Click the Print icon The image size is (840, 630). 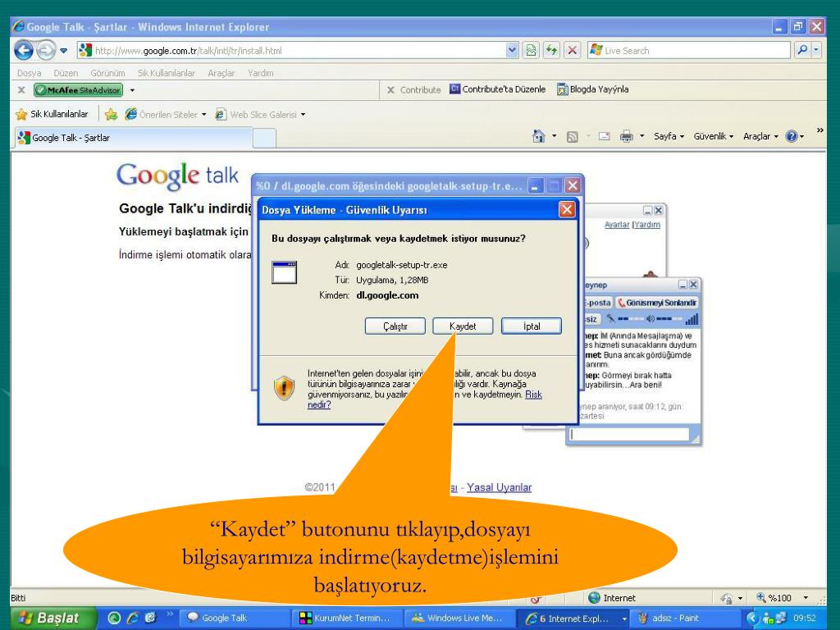(x=626, y=137)
